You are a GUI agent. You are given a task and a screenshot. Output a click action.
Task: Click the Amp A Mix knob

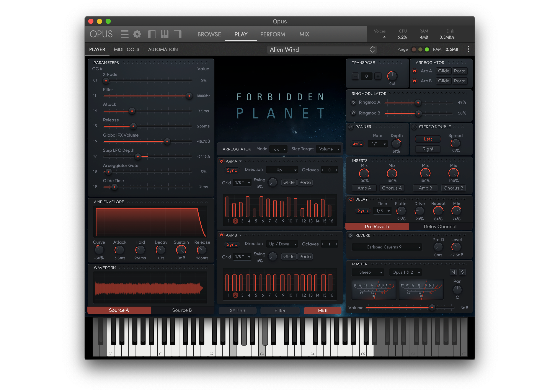coord(364,174)
